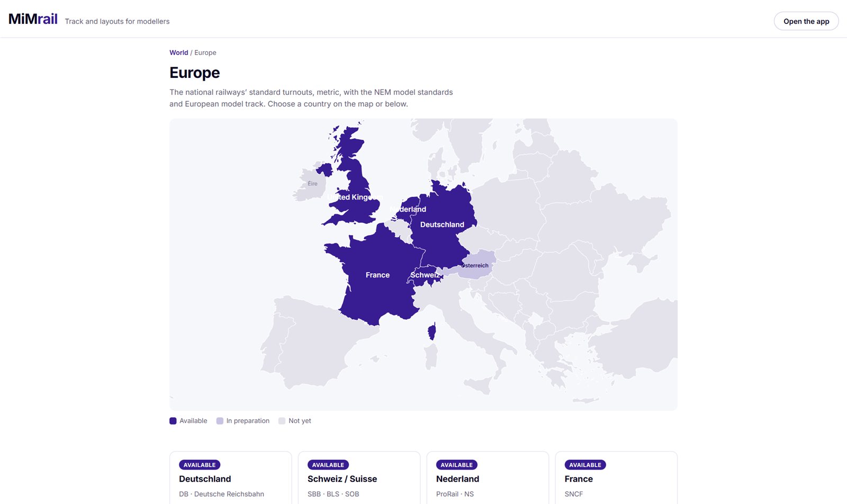Click Éire on the map
The image size is (847, 504).
click(312, 184)
